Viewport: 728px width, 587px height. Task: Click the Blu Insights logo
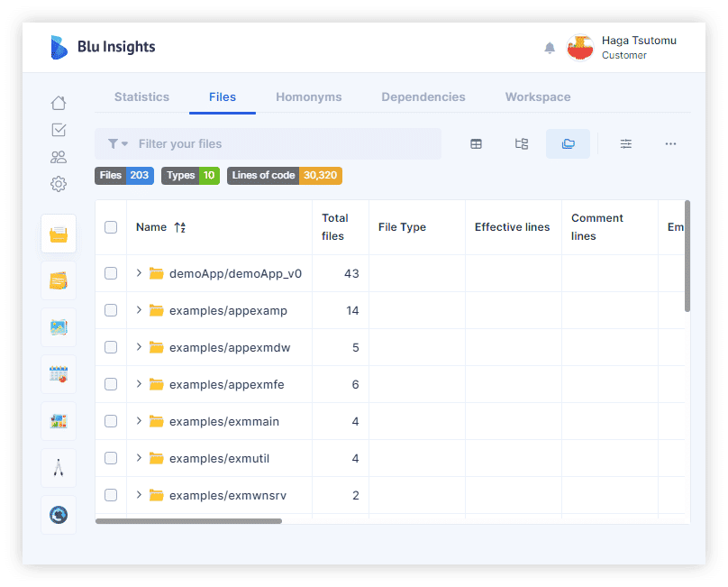[x=59, y=47]
